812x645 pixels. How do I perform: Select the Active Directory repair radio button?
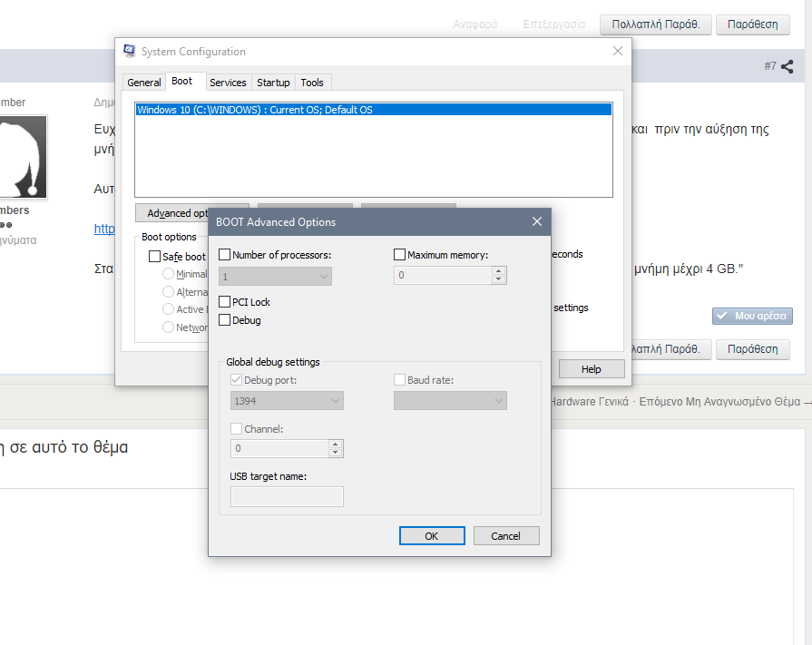pos(168,309)
